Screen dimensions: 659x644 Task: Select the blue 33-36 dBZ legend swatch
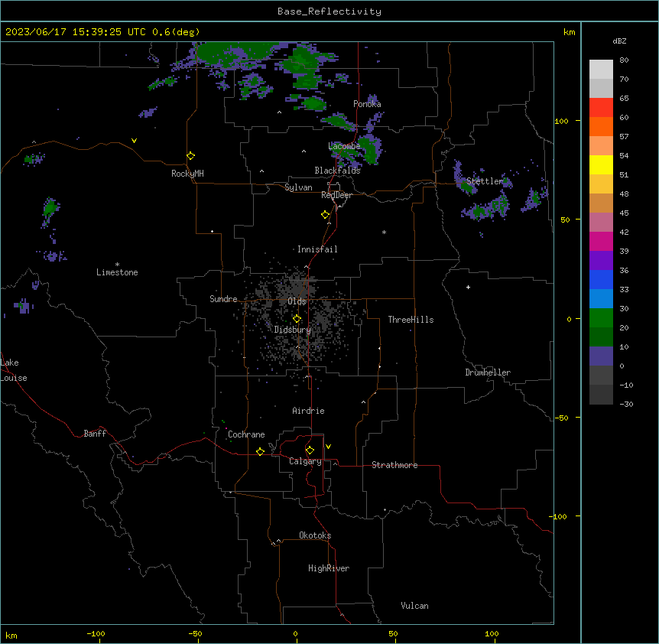(x=601, y=279)
